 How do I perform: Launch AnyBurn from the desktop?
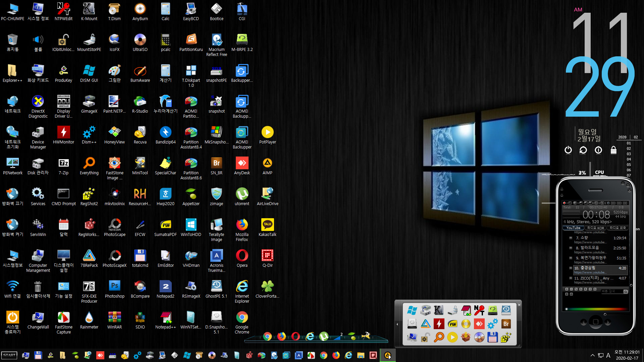(x=140, y=12)
